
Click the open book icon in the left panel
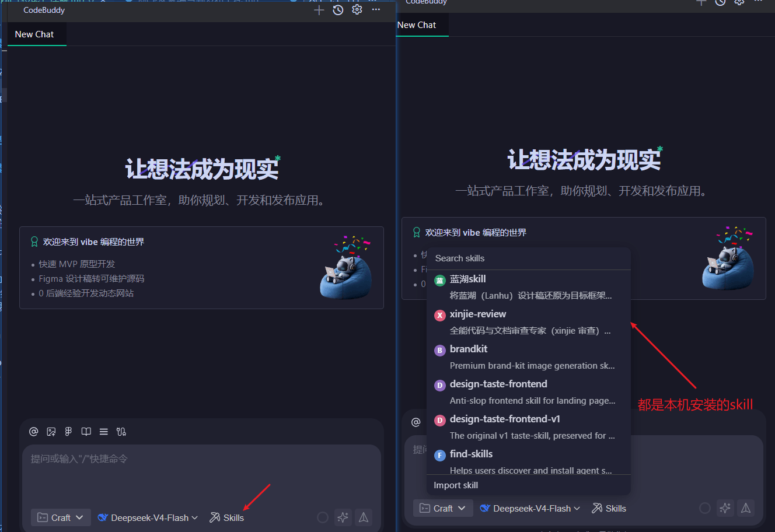click(86, 432)
